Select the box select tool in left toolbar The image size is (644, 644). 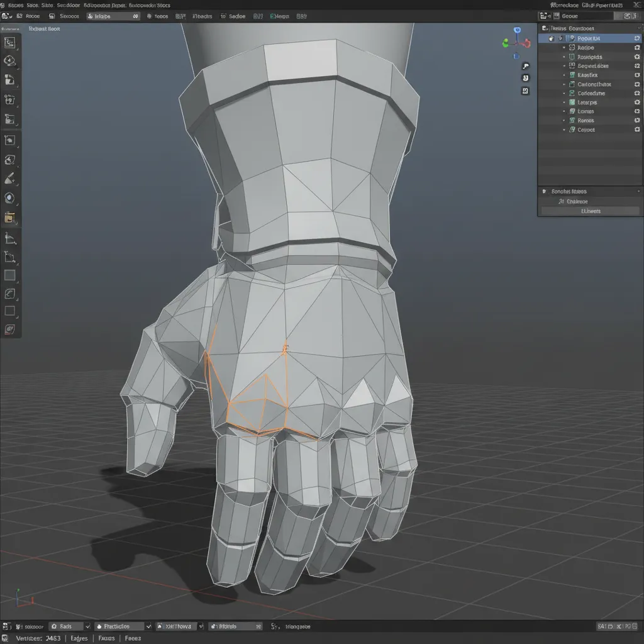coord(10,43)
